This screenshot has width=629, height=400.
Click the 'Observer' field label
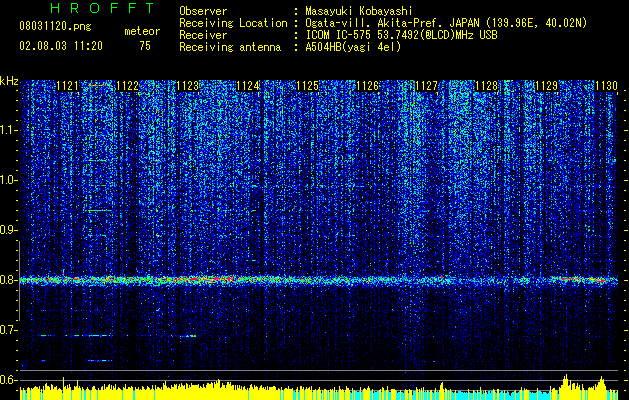[x=203, y=11]
